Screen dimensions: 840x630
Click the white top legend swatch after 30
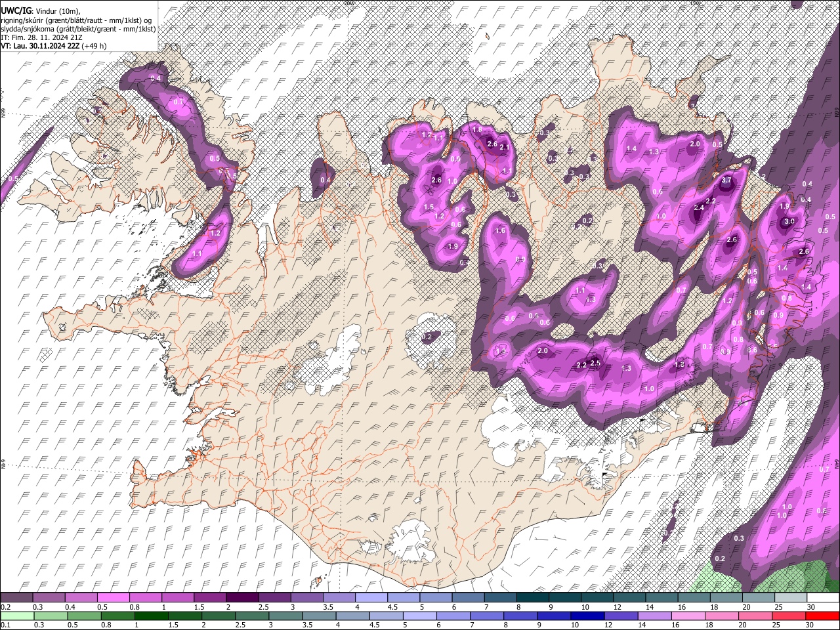tap(823, 598)
